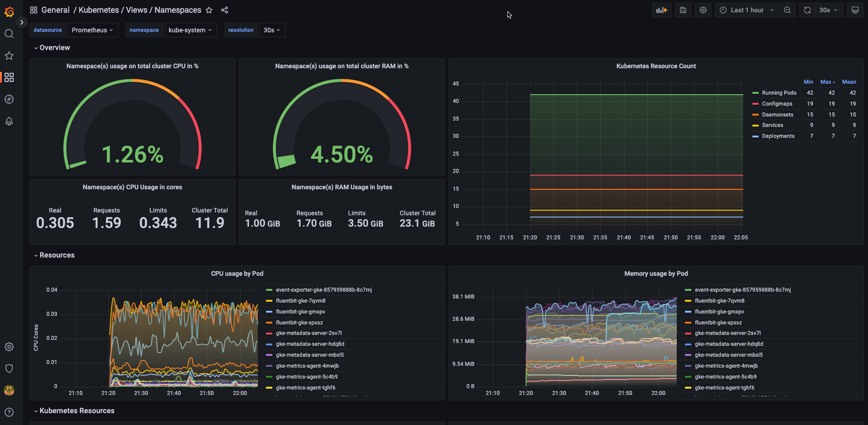
Task: Click the Real 1.00 GiB RAM stat
Action: 263,219
